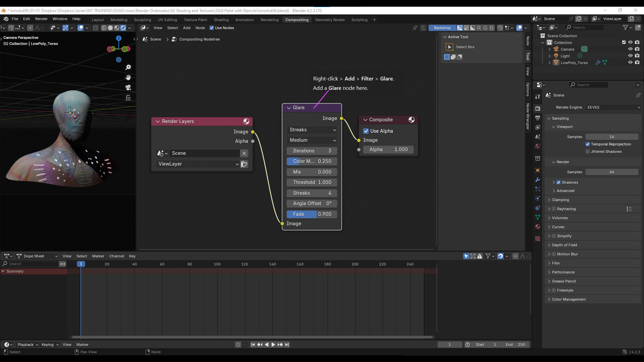
Task: Open the Tool properties tab
Action: [538, 97]
